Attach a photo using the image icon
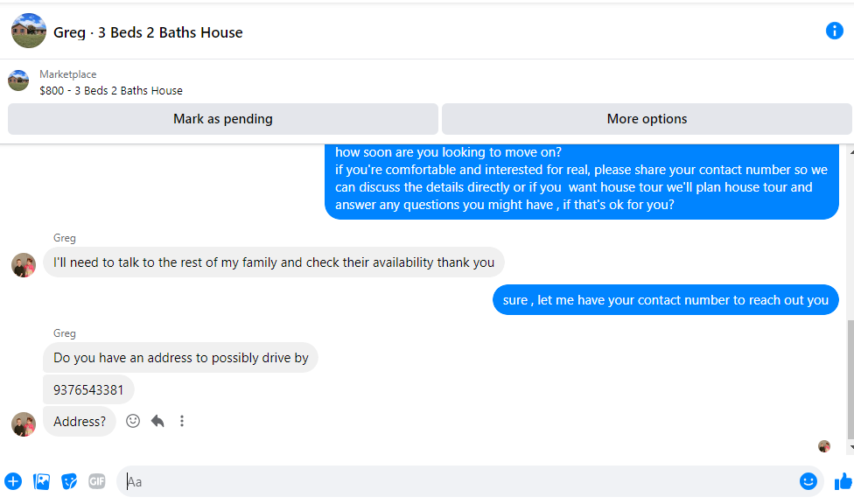Screen dimensions: 854x504 41,481
